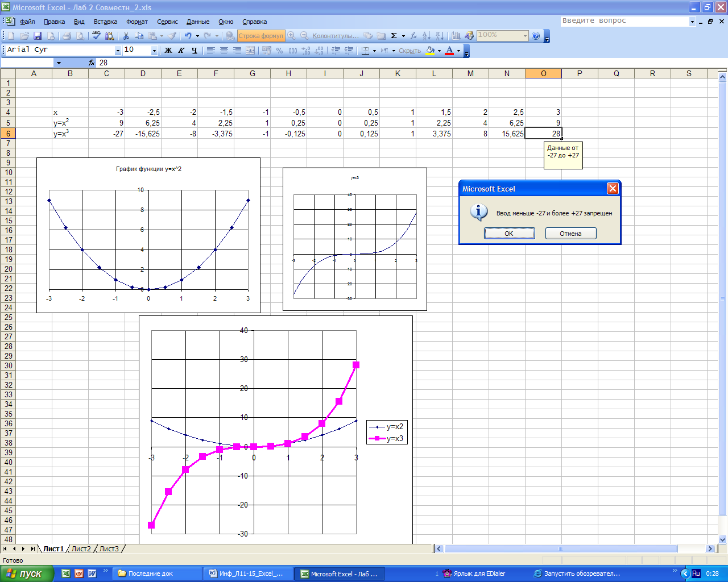Click the Скрыть toolbar button

tap(409, 51)
